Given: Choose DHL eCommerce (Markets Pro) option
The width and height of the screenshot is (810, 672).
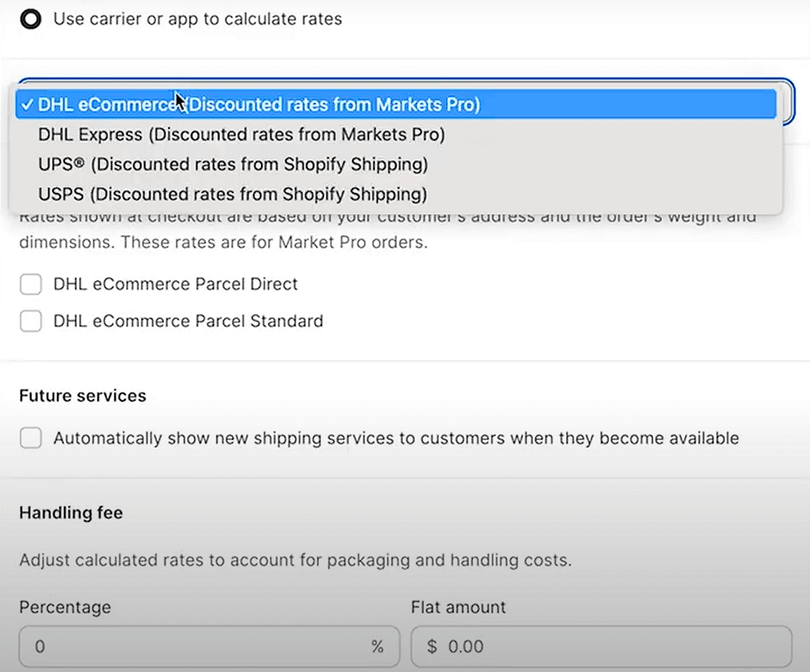Looking at the screenshot, I should click(396, 104).
